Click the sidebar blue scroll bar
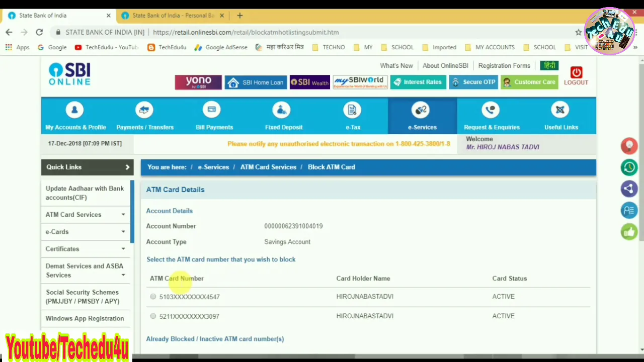 click(x=132, y=211)
